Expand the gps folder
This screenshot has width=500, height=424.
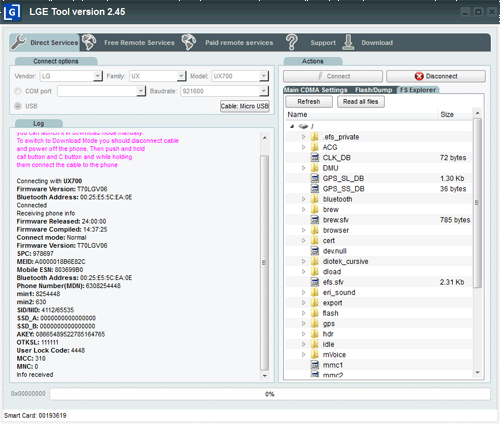coord(303,323)
